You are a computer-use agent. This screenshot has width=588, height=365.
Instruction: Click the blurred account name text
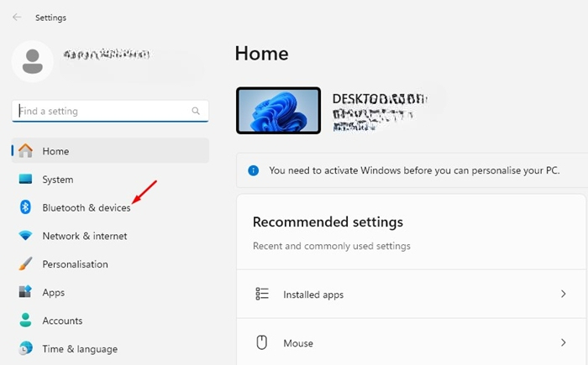[x=107, y=55]
